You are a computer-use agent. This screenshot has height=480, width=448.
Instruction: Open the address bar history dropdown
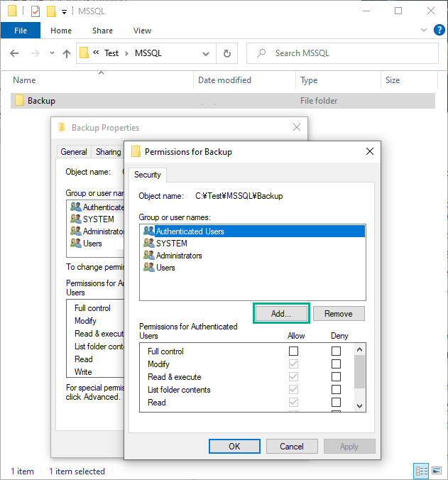click(206, 53)
